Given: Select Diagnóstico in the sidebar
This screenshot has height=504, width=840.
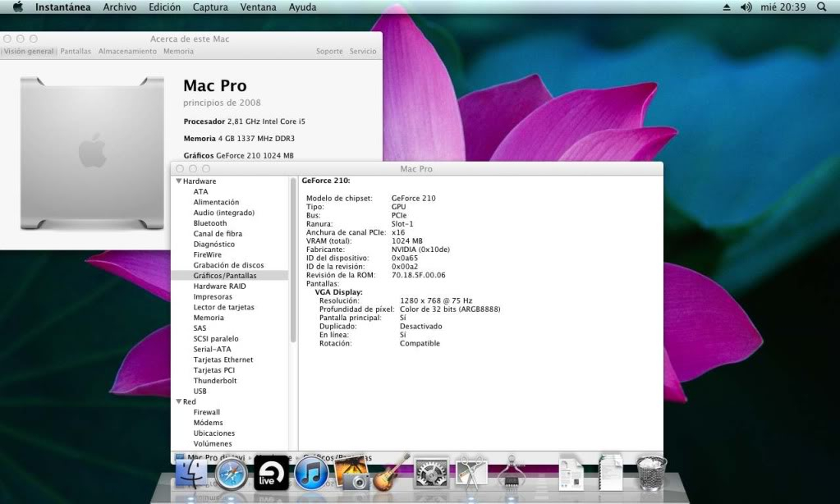Looking at the screenshot, I should (x=213, y=245).
